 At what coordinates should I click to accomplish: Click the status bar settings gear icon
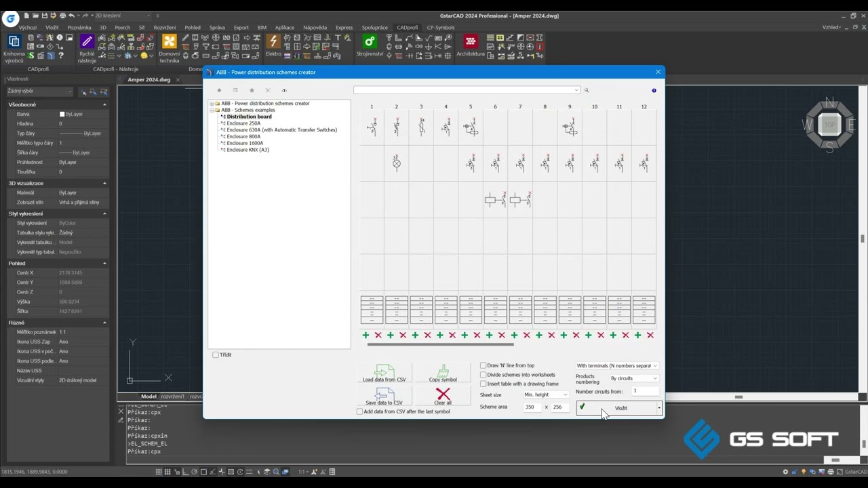point(785,472)
